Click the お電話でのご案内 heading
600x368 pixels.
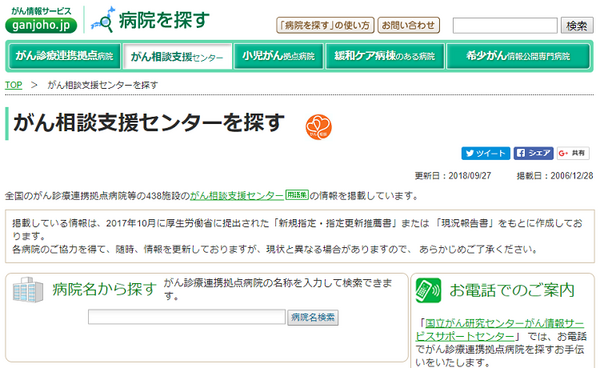tap(512, 290)
